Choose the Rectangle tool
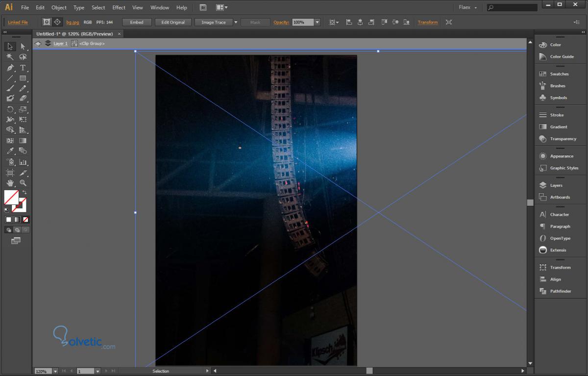588x376 pixels. [23, 78]
